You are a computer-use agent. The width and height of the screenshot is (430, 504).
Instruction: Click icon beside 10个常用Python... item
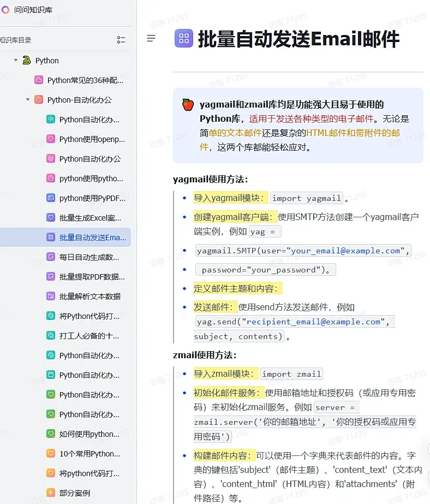[51, 454]
